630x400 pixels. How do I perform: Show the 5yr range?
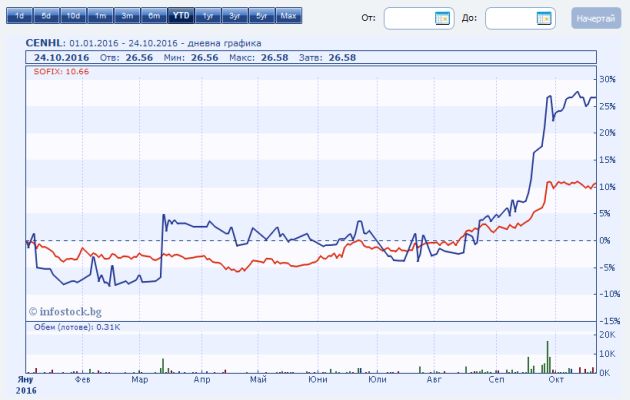click(262, 16)
